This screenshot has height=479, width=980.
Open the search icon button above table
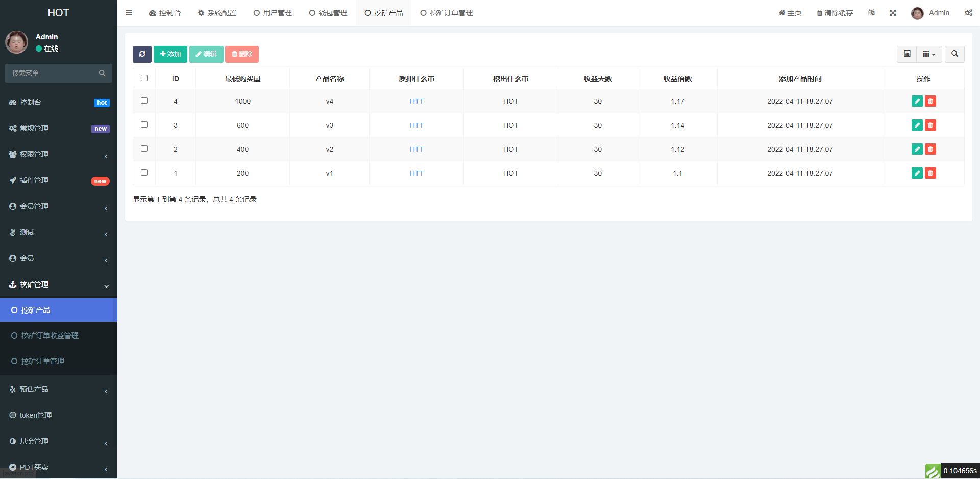tap(954, 54)
